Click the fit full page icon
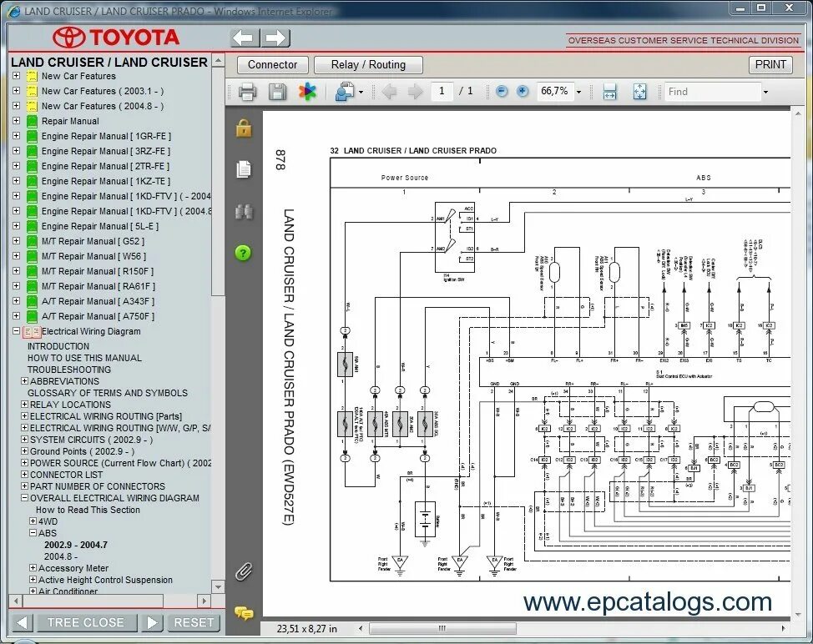 tap(640, 92)
